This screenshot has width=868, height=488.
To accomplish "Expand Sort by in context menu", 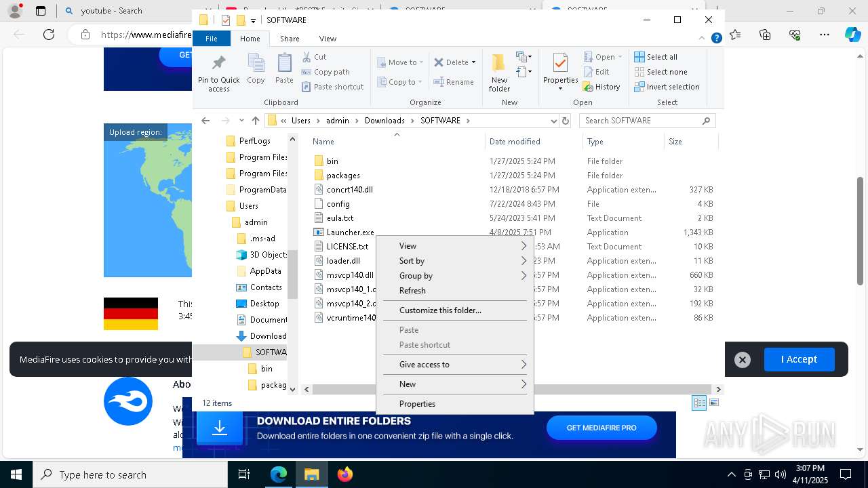I will coord(455,261).
